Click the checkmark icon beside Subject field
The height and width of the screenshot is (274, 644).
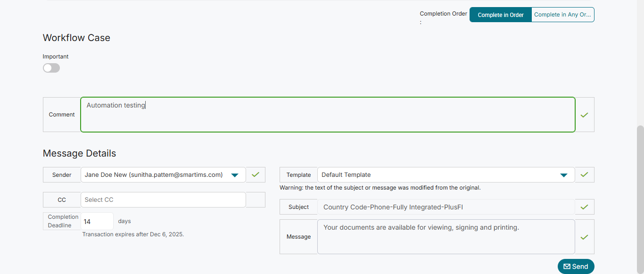[x=585, y=207]
